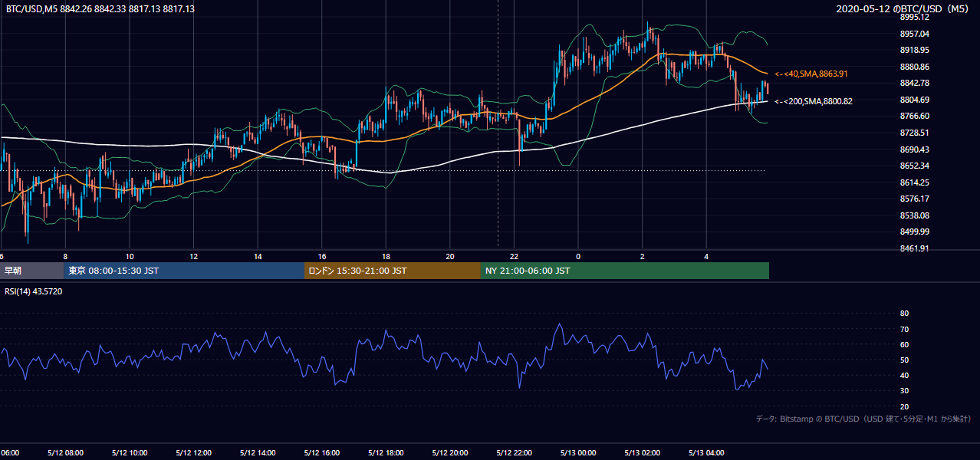Click the 2020-05-12 BTC/USD (M5) chart title
This screenshot has width=980, height=460.
pyautogui.click(x=903, y=9)
